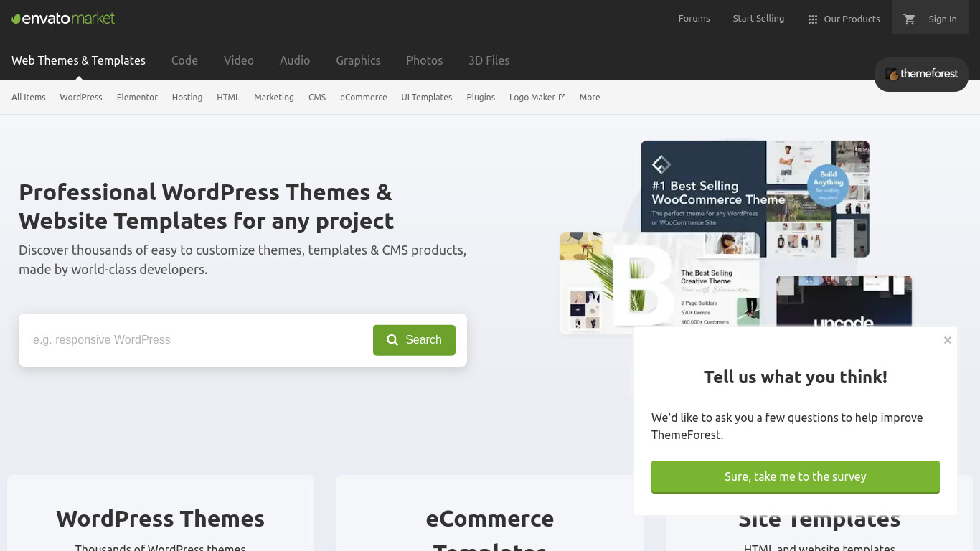Click the Tell us what you think heading
This screenshot has width=980, height=551.
point(796,377)
